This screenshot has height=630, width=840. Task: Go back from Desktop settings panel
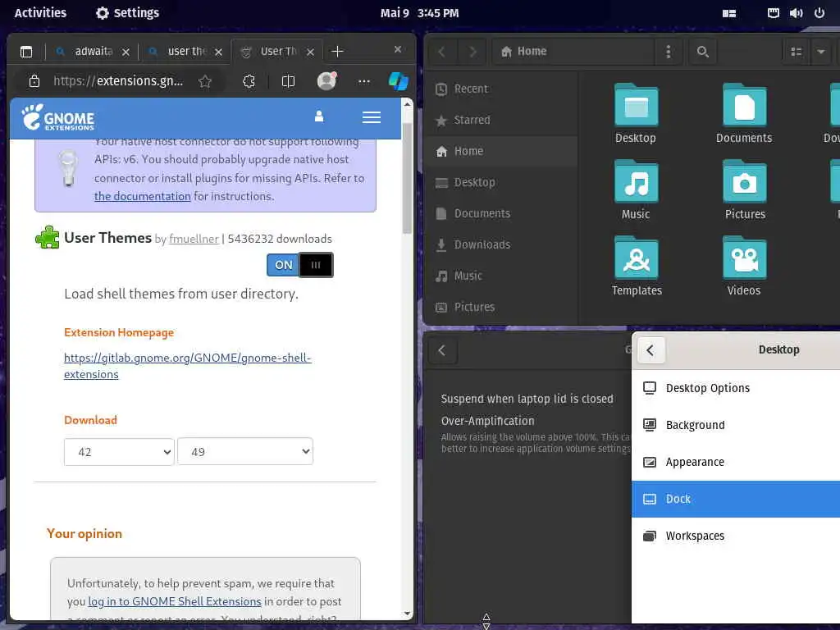(651, 350)
